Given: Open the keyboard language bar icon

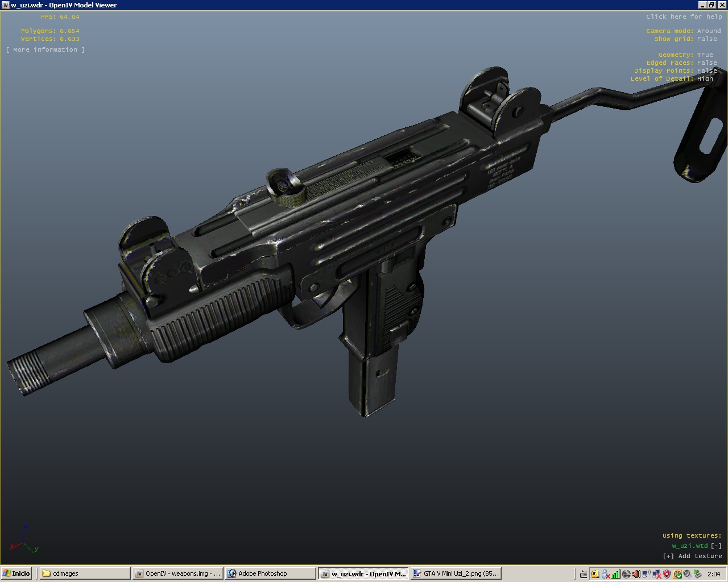Looking at the screenshot, I should 584,574.
